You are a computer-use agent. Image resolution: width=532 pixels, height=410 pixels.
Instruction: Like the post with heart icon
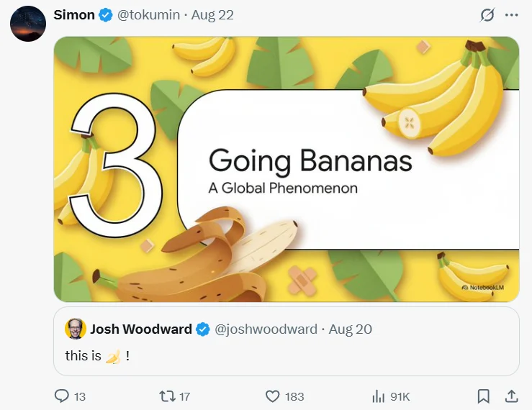[x=272, y=396]
